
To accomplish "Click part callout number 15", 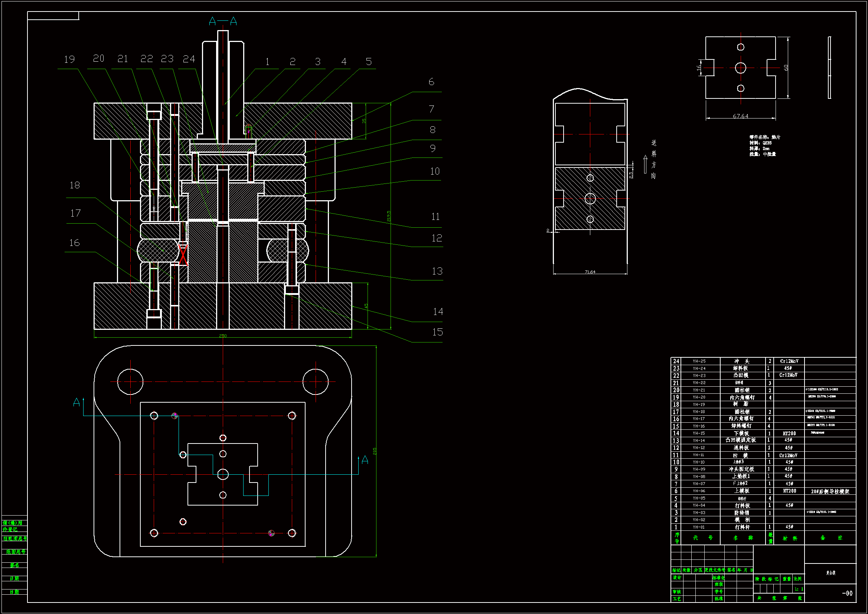I will (x=437, y=332).
